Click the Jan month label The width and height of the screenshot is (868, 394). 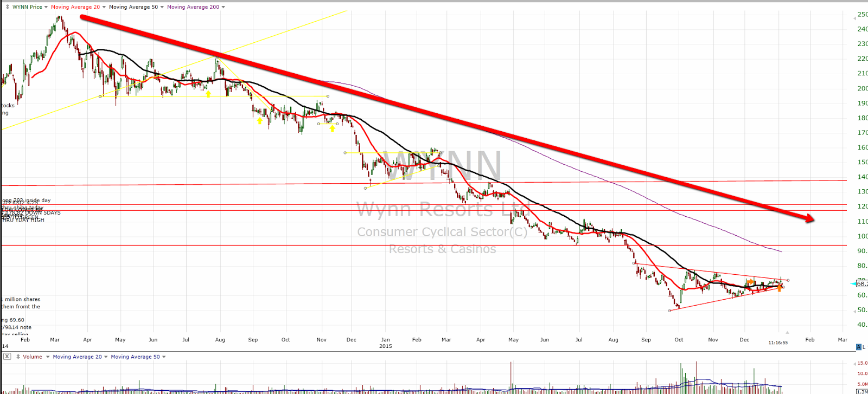pos(385,339)
